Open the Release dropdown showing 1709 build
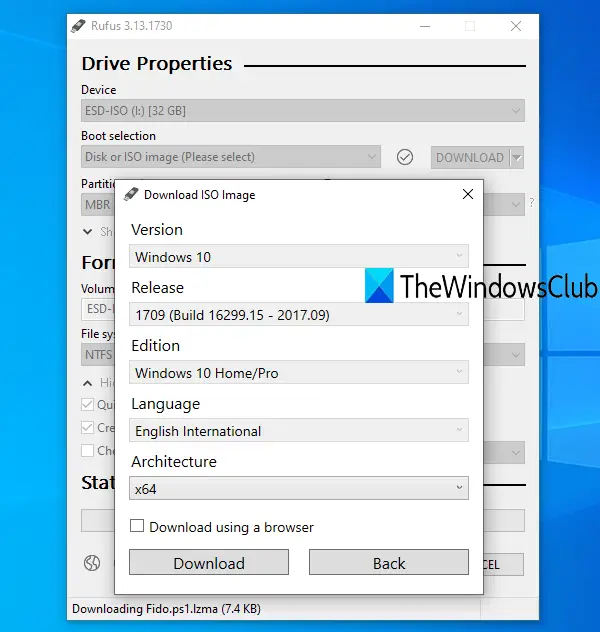The height and width of the screenshot is (632, 600). click(299, 314)
